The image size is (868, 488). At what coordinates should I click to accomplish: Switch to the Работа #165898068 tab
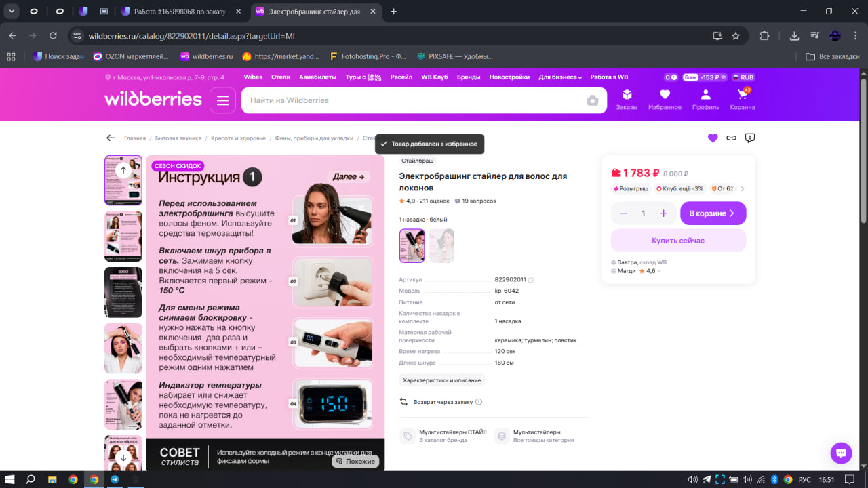(182, 12)
